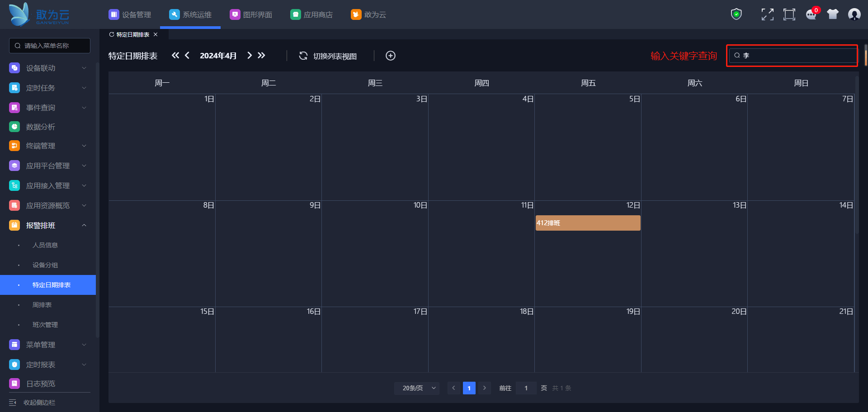
Task: Switch to the 设备管理 top tab
Action: coord(130,15)
